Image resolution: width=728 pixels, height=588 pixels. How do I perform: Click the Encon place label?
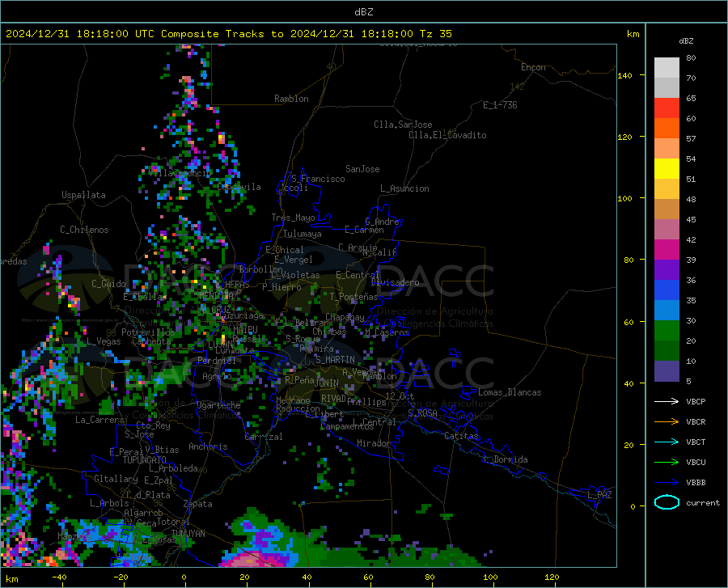coord(533,67)
